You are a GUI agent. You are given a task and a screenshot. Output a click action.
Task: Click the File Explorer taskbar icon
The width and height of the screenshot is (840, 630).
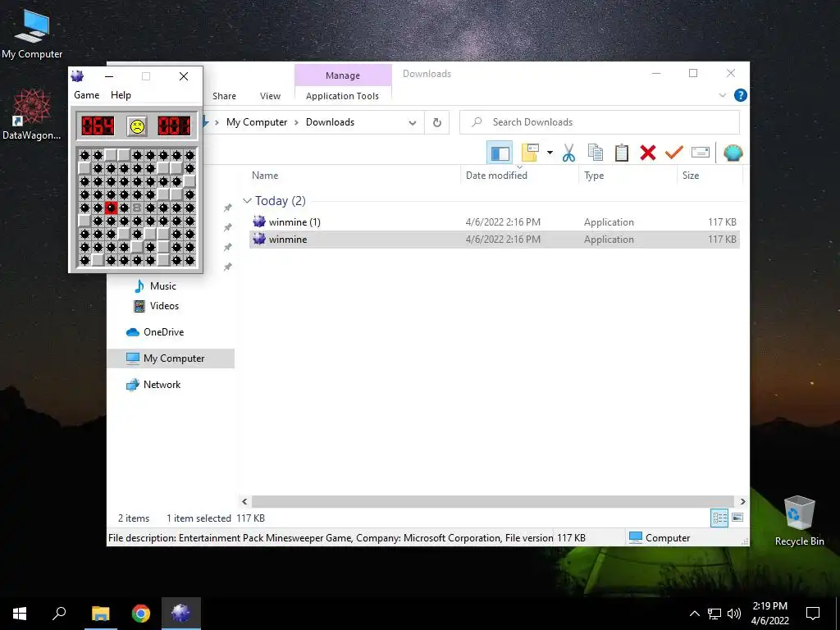click(x=100, y=614)
